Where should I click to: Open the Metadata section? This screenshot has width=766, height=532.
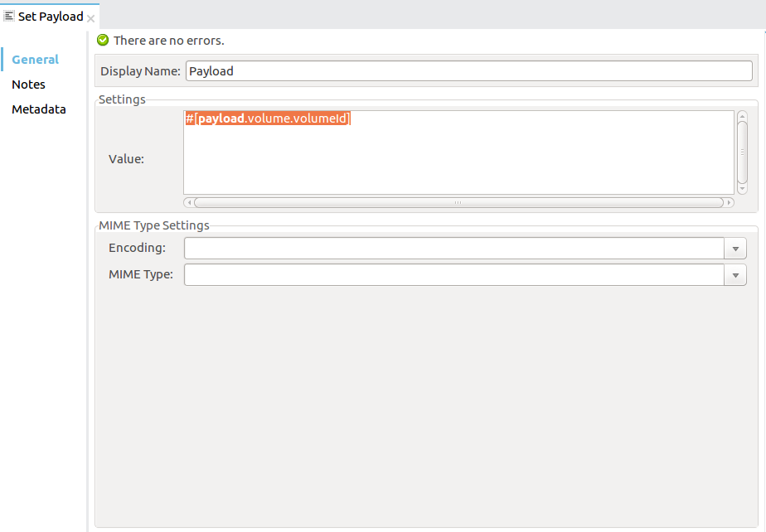click(x=38, y=109)
